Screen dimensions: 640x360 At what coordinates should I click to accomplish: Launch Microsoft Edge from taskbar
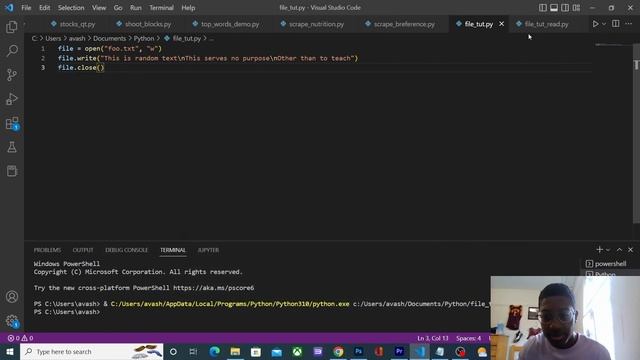coord(214,351)
